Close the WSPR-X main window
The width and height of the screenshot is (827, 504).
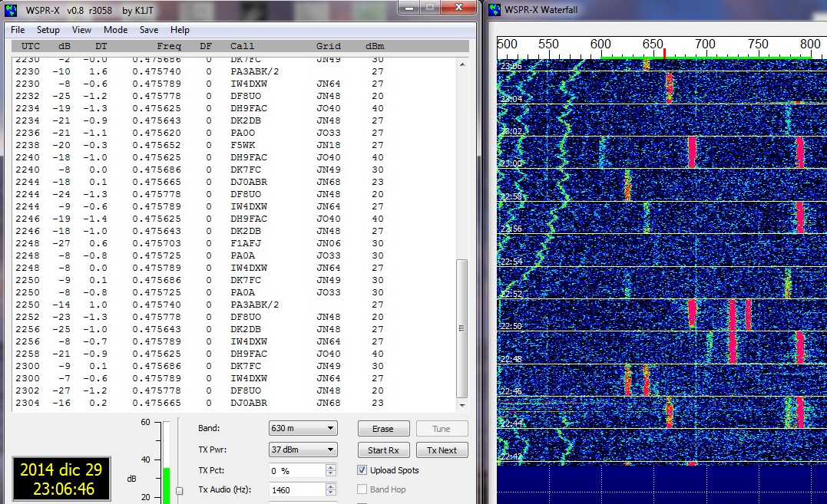tap(458, 8)
